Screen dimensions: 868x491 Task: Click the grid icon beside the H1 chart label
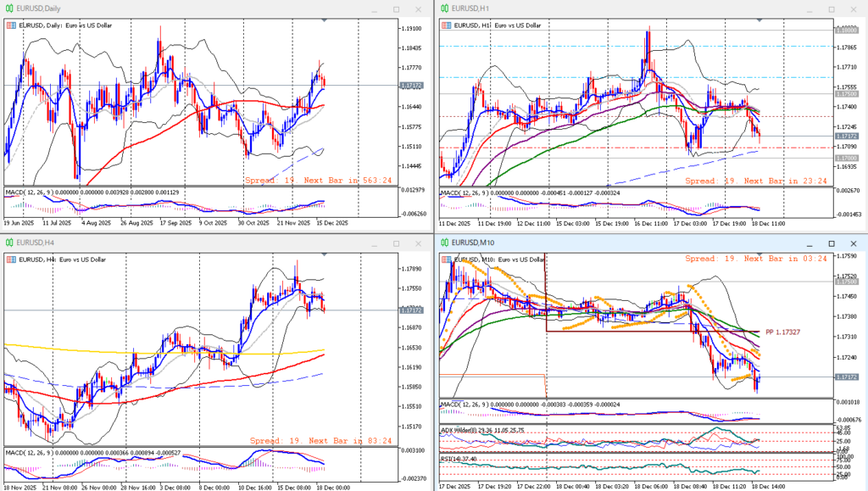point(444,25)
